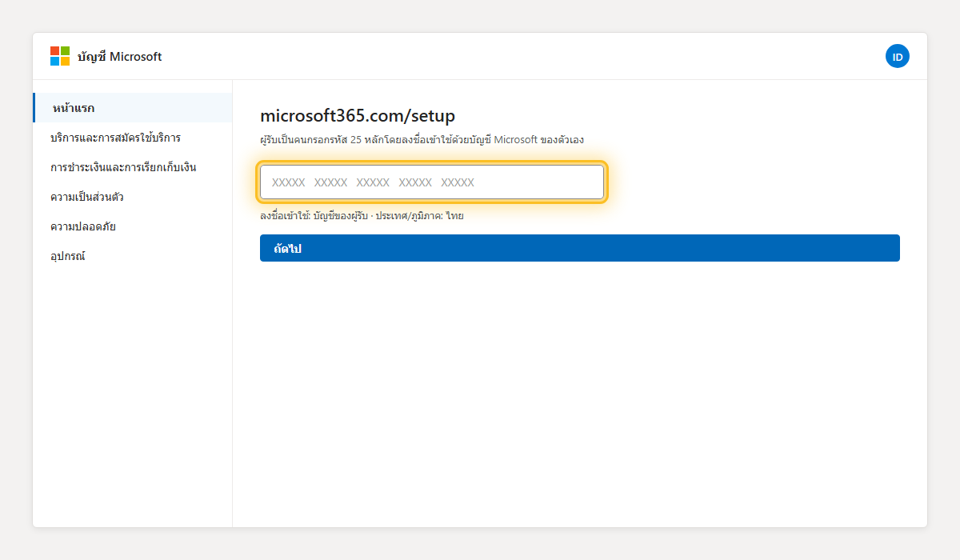Open the ความเป็นส่วนตัว section
The height and width of the screenshot is (560, 960).
tap(133, 197)
